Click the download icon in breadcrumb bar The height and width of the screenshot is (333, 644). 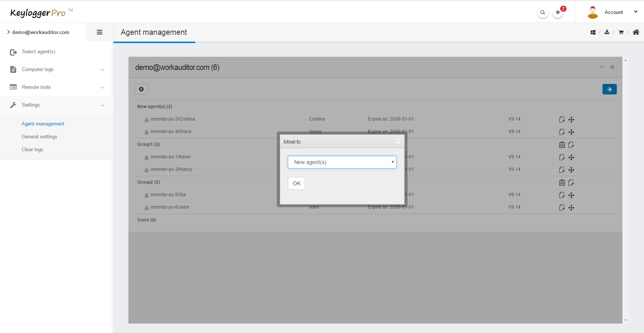click(x=607, y=32)
